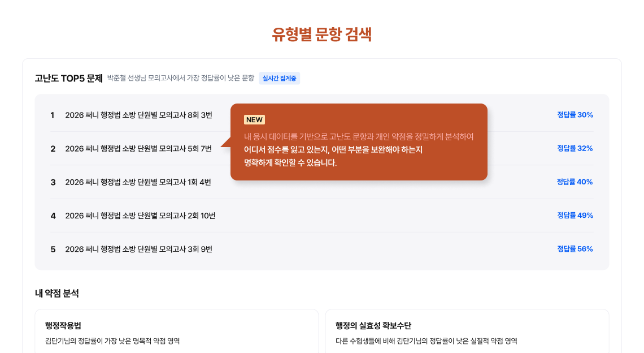Open the 행정의 실효성 확보수단 card
Screen dimensions: 644x353
(x=467, y=332)
